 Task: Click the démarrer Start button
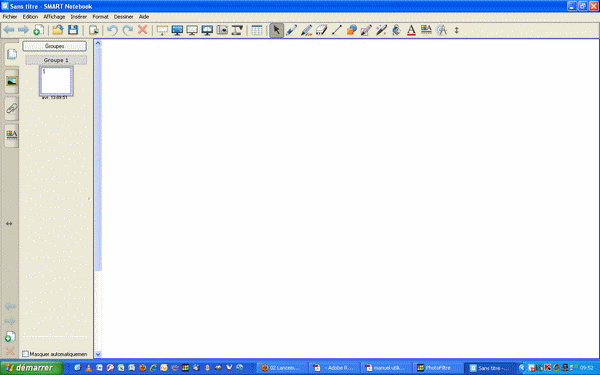[31, 368]
